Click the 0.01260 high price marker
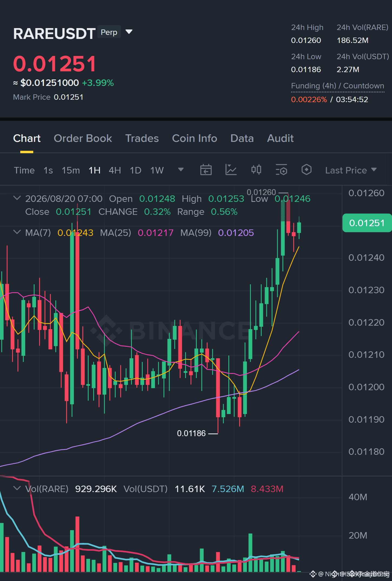Image resolution: width=392 pixels, height=581 pixels. tap(261, 192)
